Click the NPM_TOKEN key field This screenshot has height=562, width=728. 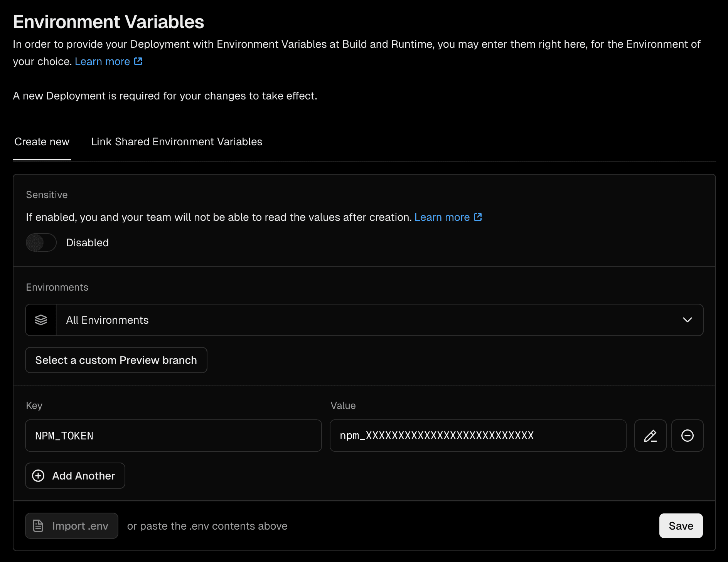[x=173, y=436]
